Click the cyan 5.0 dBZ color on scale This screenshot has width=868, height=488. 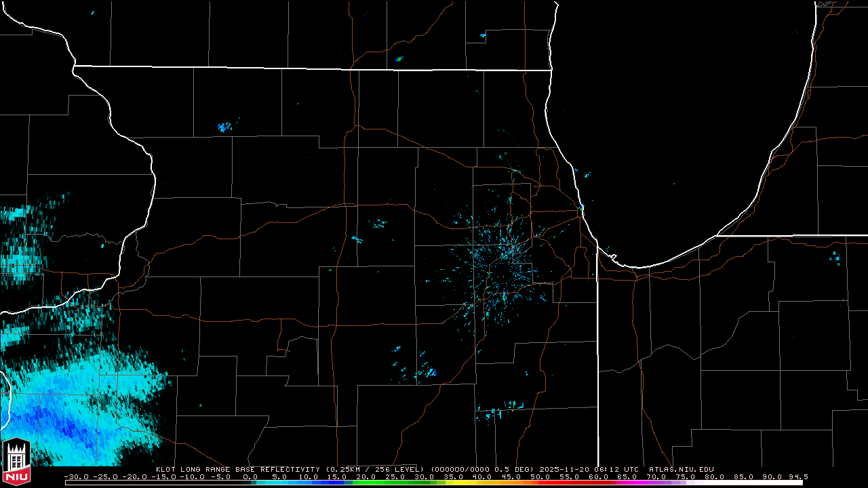tap(279, 483)
